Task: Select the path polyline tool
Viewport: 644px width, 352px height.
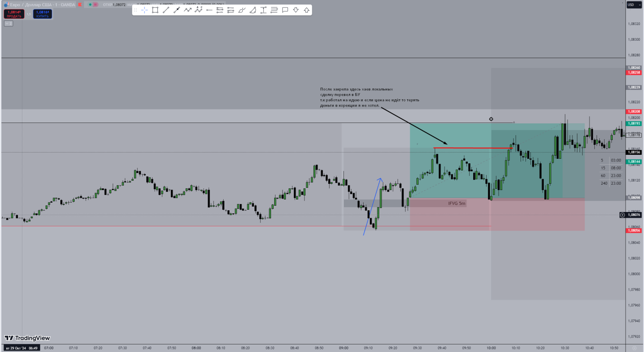Action: (187, 10)
